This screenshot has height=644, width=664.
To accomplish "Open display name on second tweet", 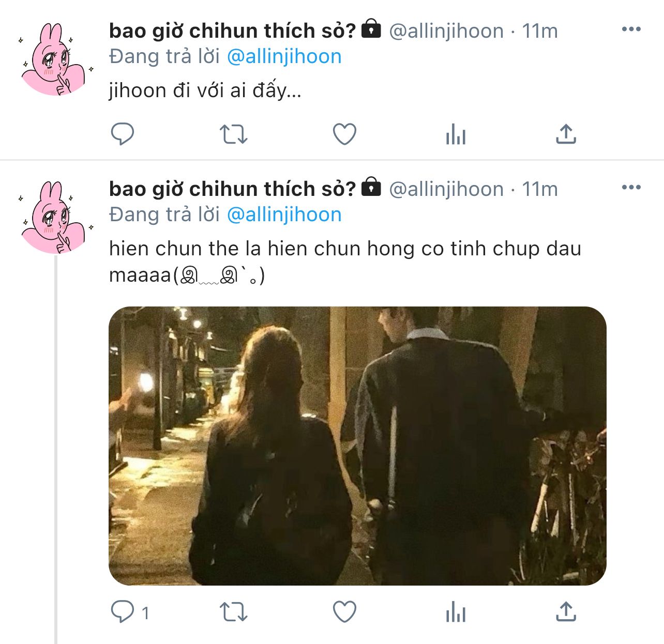I will click(x=233, y=189).
